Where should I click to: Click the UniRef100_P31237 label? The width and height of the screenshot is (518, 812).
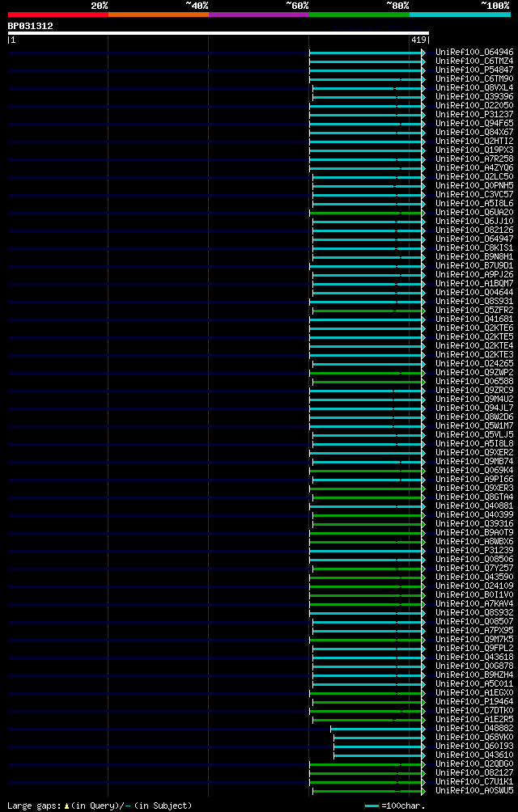point(474,115)
